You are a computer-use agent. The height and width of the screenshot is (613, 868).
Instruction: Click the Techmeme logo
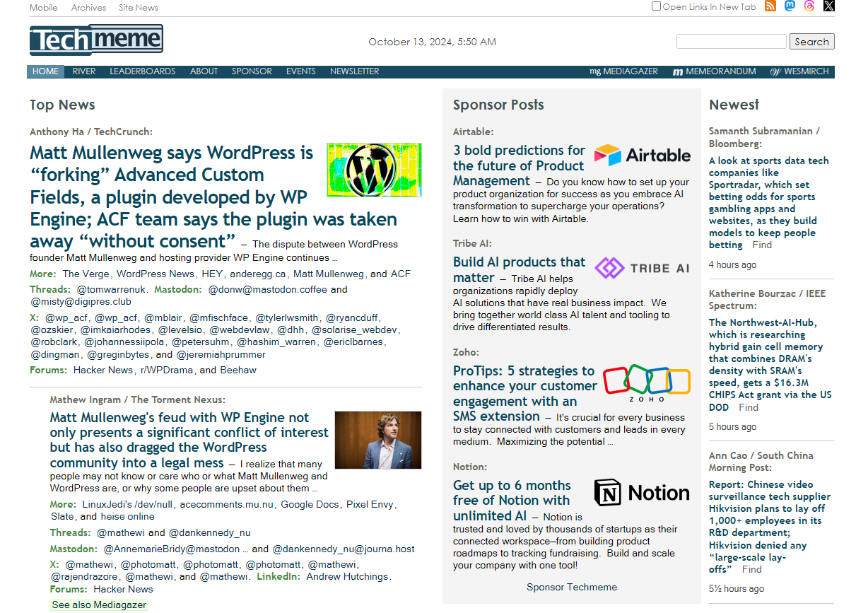(96, 40)
